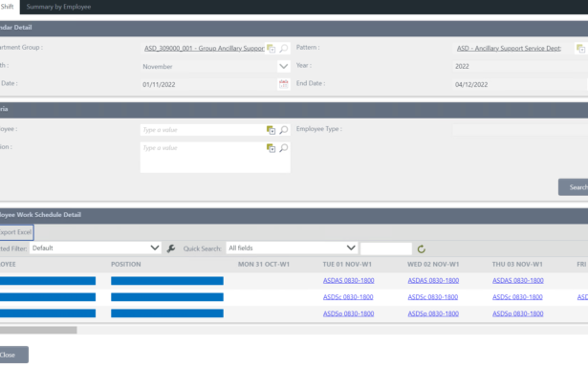Image resolution: width=588 pixels, height=367 pixels.
Task: Open ASDSp 0830-1800 shift on Wednesday
Action: (433, 313)
